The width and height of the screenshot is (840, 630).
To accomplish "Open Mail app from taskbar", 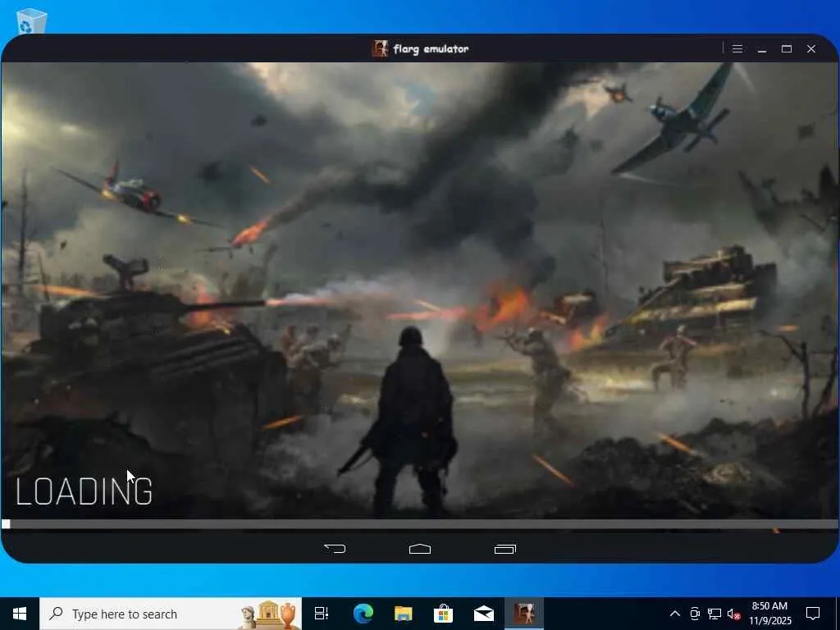I will click(484, 614).
